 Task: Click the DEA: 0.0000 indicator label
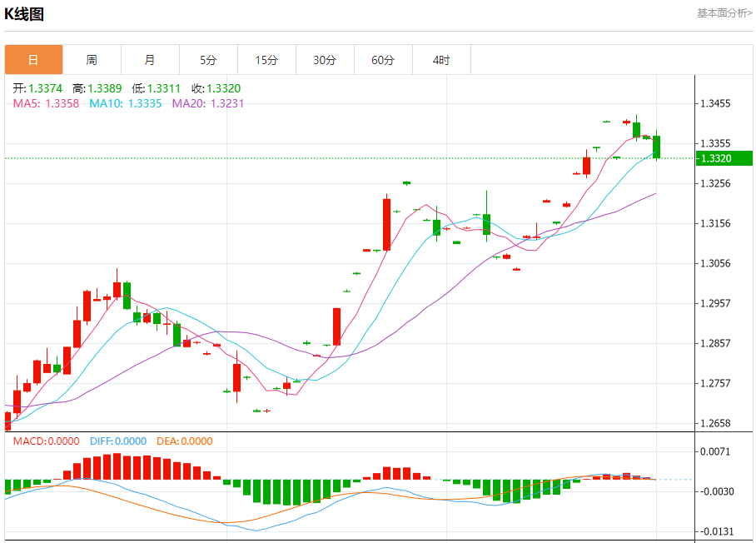click(185, 441)
